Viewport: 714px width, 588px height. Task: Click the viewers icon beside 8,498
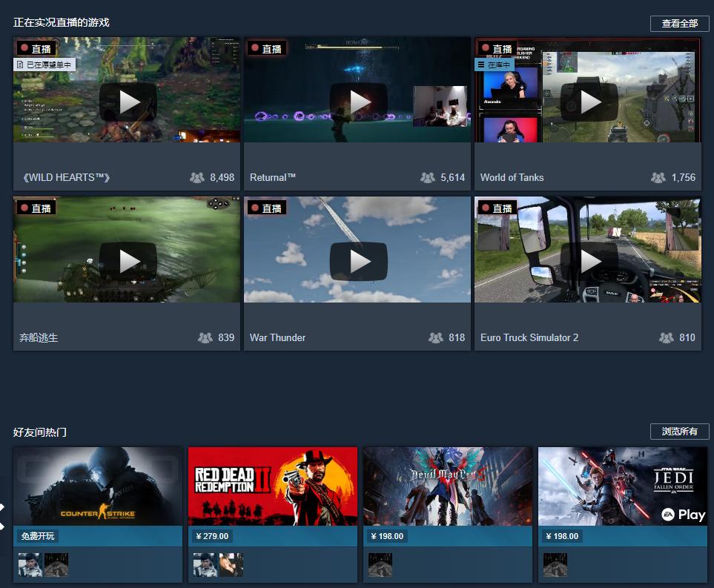point(197,178)
